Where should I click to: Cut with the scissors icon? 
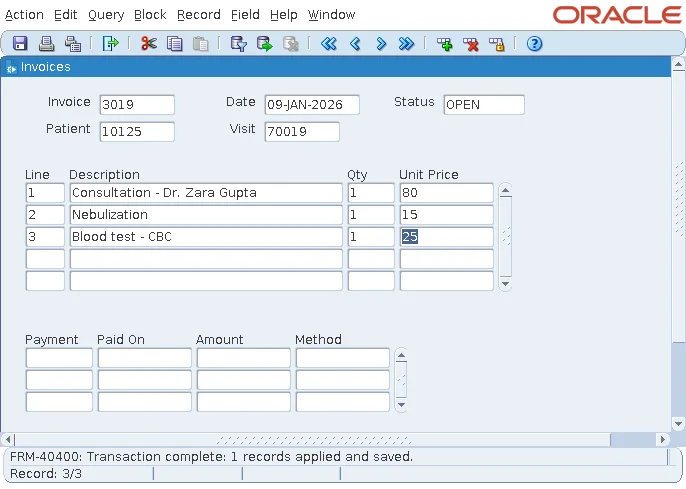149,44
